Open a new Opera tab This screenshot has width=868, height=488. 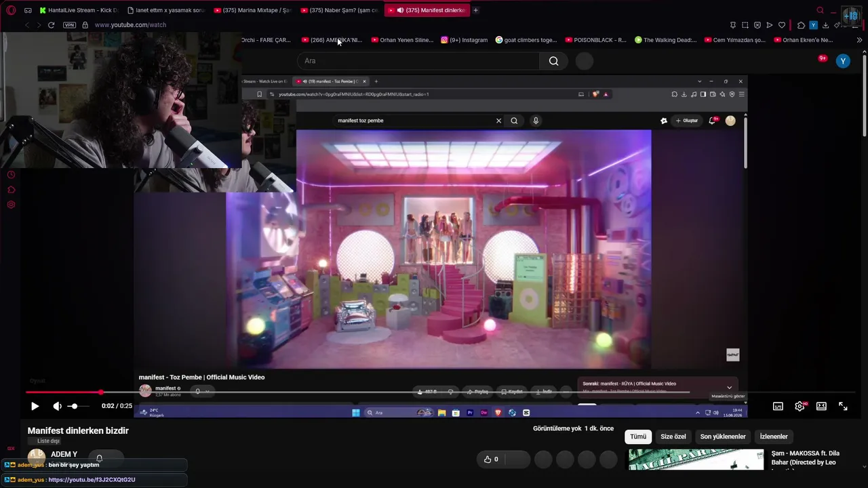(x=475, y=10)
